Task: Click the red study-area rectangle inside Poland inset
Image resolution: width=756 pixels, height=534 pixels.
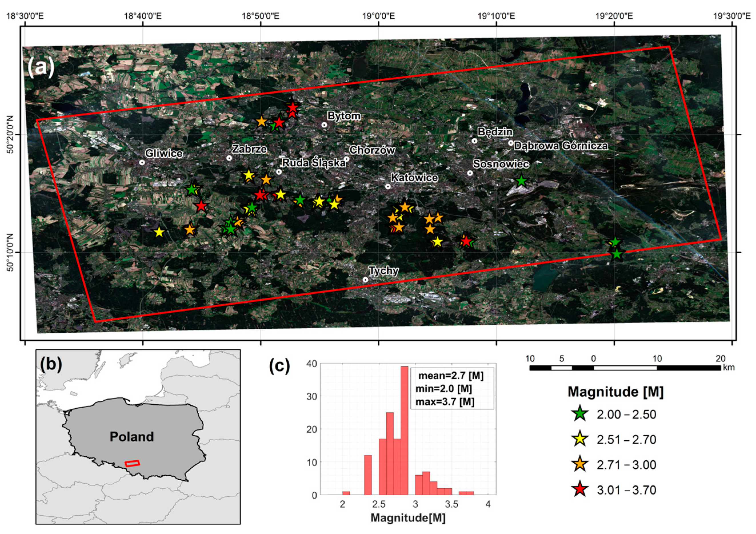Action: click(132, 463)
